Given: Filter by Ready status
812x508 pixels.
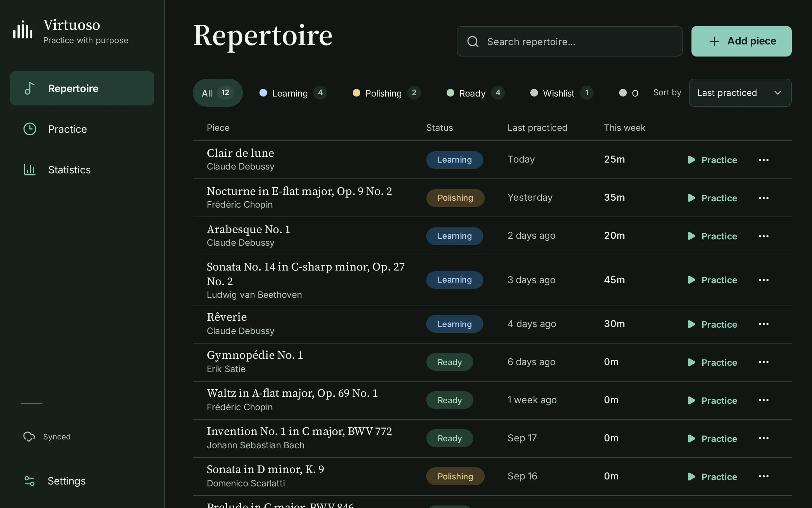Looking at the screenshot, I should (475, 93).
